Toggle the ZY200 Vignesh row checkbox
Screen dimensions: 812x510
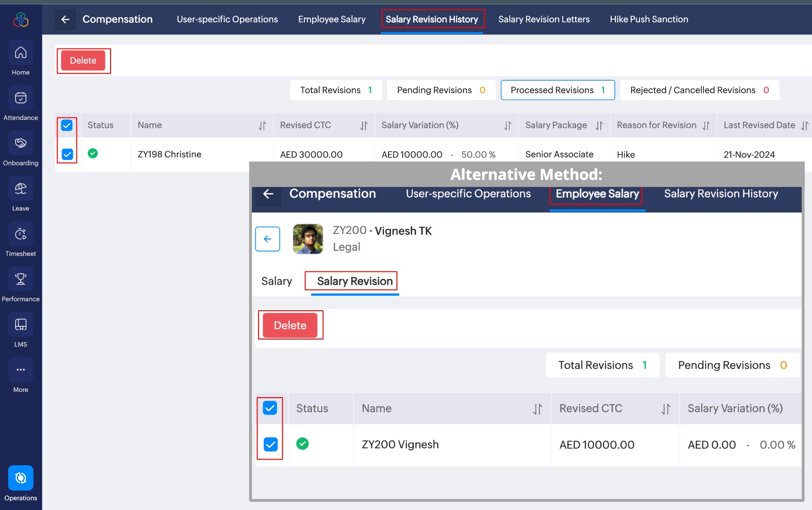(x=270, y=444)
